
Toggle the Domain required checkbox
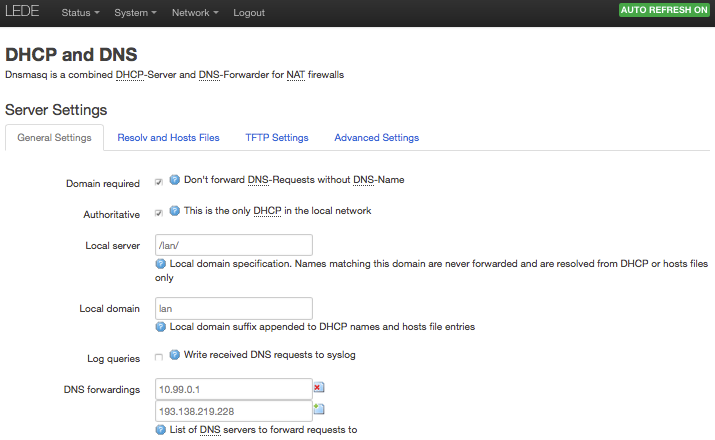click(x=159, y=182)
